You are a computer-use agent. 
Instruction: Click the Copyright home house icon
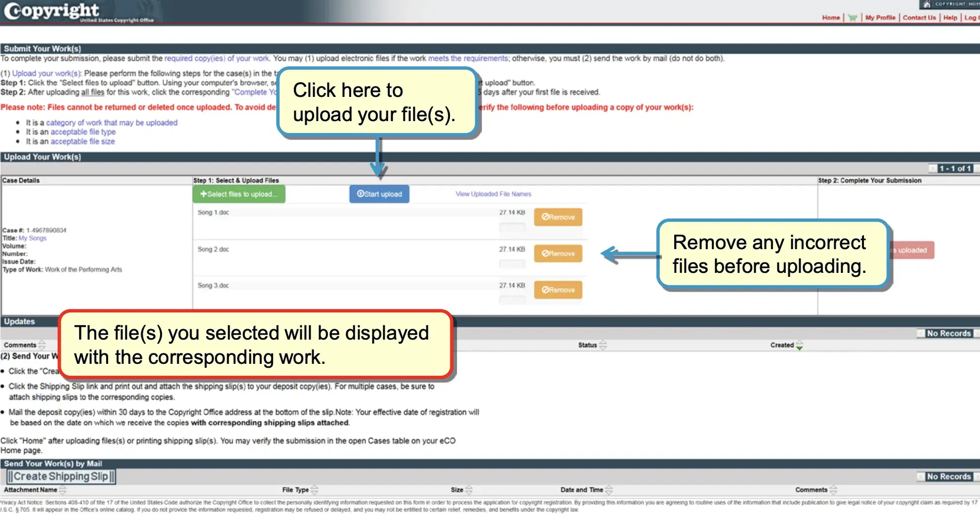point(927,4)
